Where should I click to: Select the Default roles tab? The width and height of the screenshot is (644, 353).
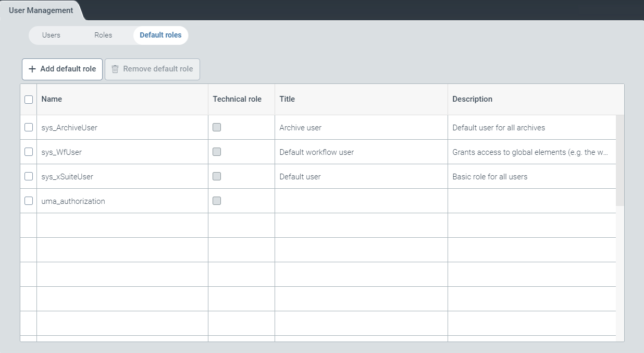[x=160, y=35]
